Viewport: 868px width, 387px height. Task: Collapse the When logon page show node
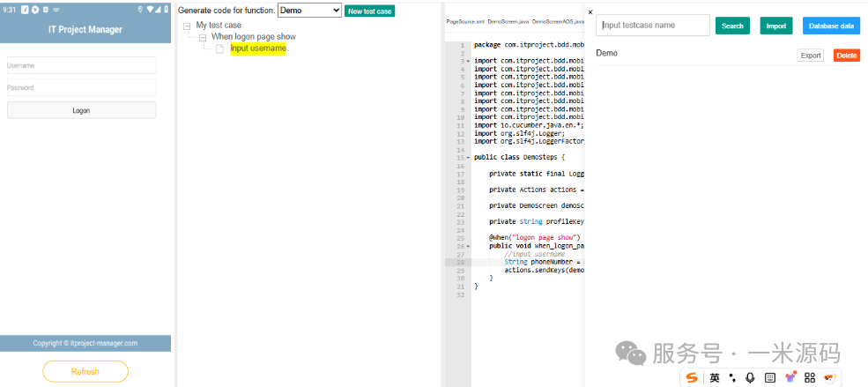(x=203, y=37)
